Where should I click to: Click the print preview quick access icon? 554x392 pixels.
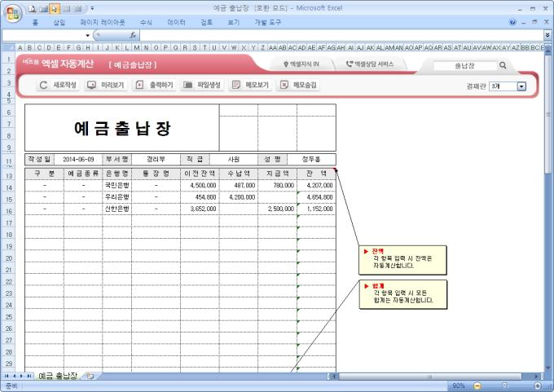(32, 9)
